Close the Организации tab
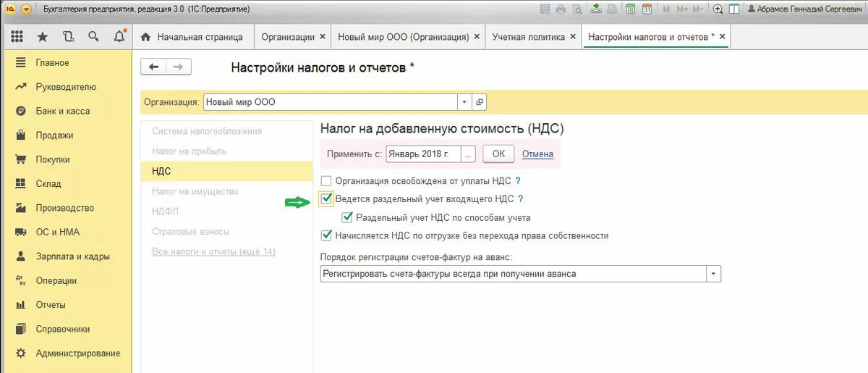Image resolution: width=868 pixels, height=373 pixels. click(x=322, y=36)
